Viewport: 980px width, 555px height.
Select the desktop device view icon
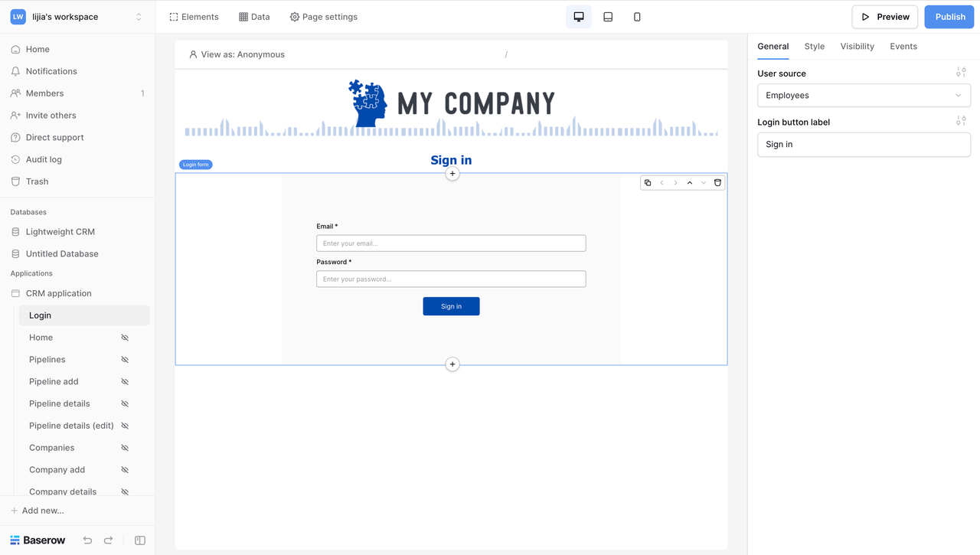[x=579, y=17]
